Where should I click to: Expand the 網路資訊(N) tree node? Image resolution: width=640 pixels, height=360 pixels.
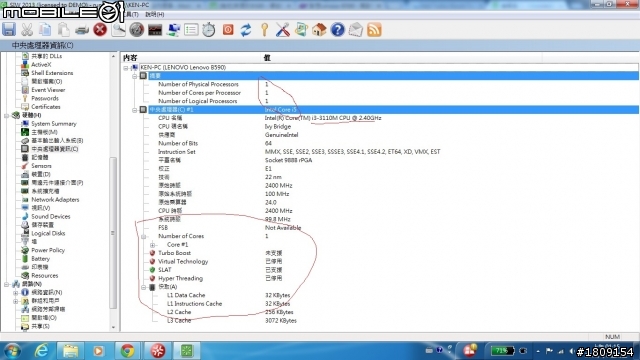(16, 293)
